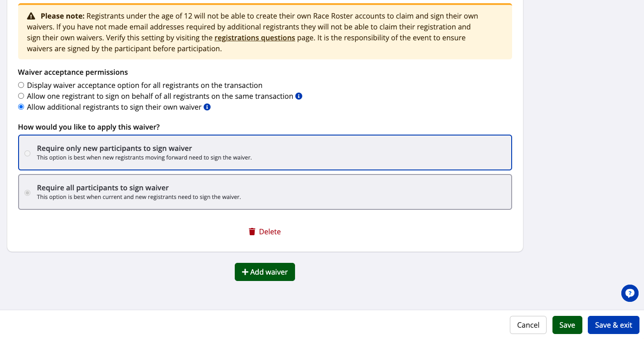Click the 'Require all participants to sign waiver' heading

coord(103,188)
